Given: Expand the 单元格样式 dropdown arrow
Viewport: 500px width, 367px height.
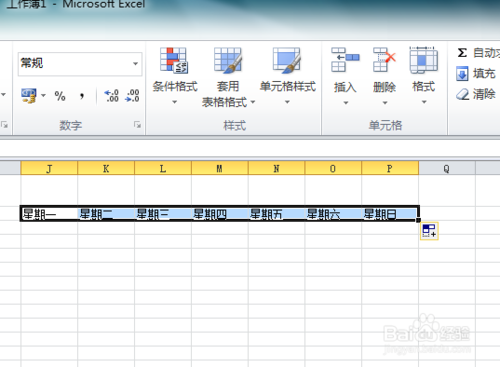Looking at the screenshot, I should pos(287,102).
